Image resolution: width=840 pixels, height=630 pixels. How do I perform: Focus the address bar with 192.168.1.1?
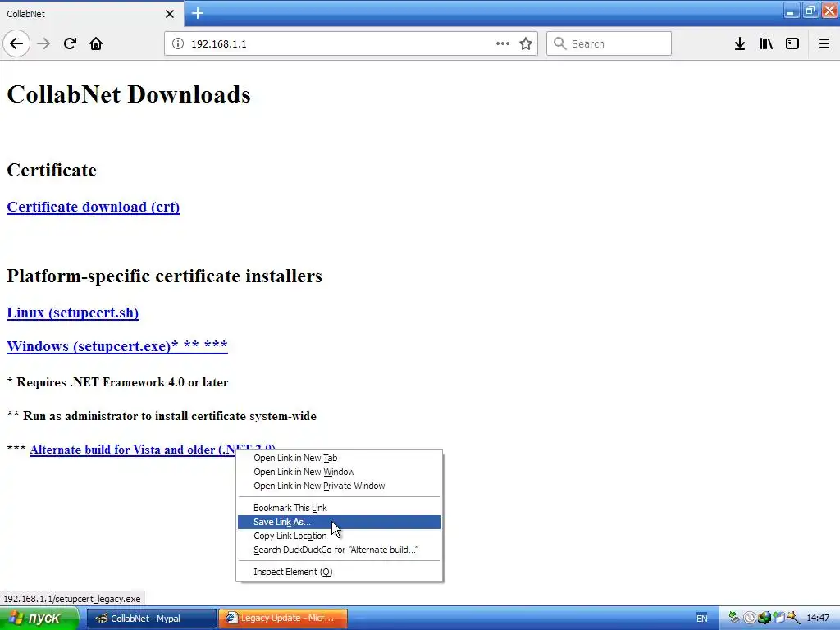pyautogui.click(x=351, y=43)
